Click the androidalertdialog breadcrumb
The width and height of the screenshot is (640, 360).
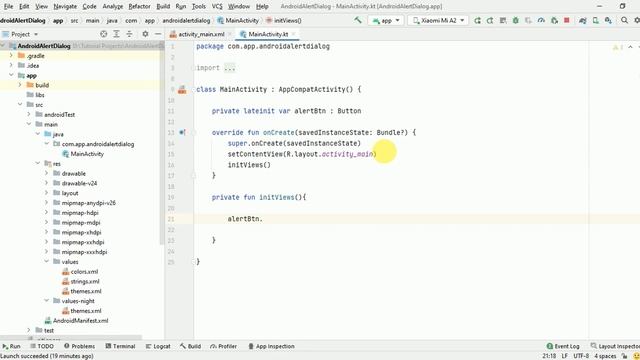(x=186, y=20)
